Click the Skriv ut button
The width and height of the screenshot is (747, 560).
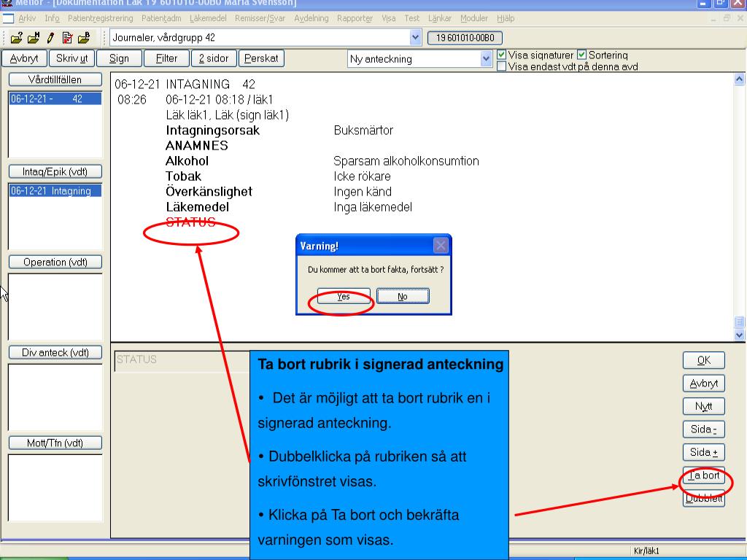(71, 58)
